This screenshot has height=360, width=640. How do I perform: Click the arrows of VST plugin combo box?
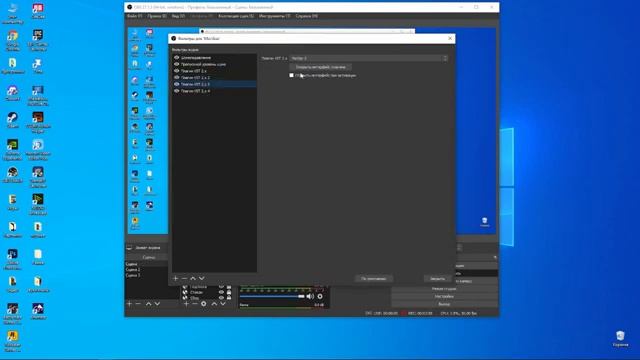(445, 58)
